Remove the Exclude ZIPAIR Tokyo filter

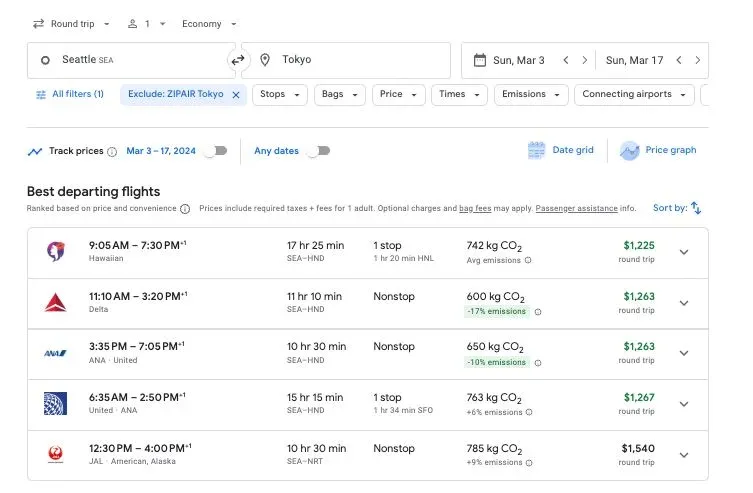pos(236,95)
